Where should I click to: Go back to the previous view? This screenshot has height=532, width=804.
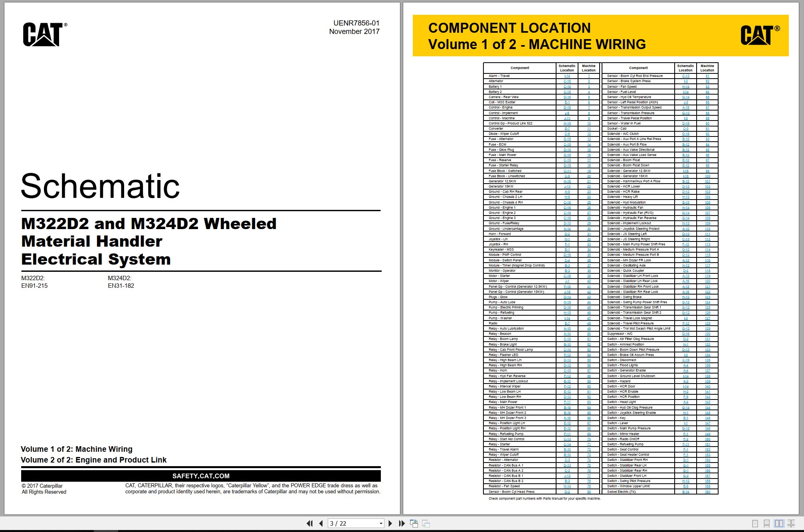coord(414,523)
